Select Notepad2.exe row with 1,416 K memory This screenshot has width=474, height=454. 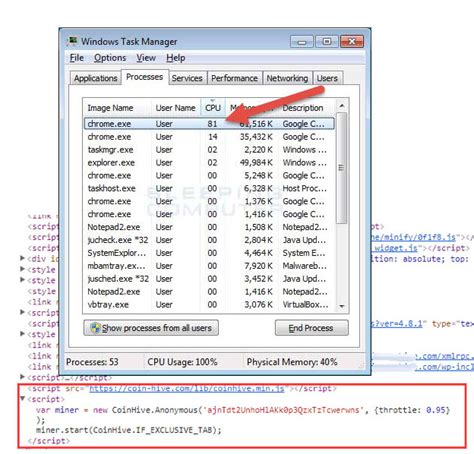click(209, 292)
